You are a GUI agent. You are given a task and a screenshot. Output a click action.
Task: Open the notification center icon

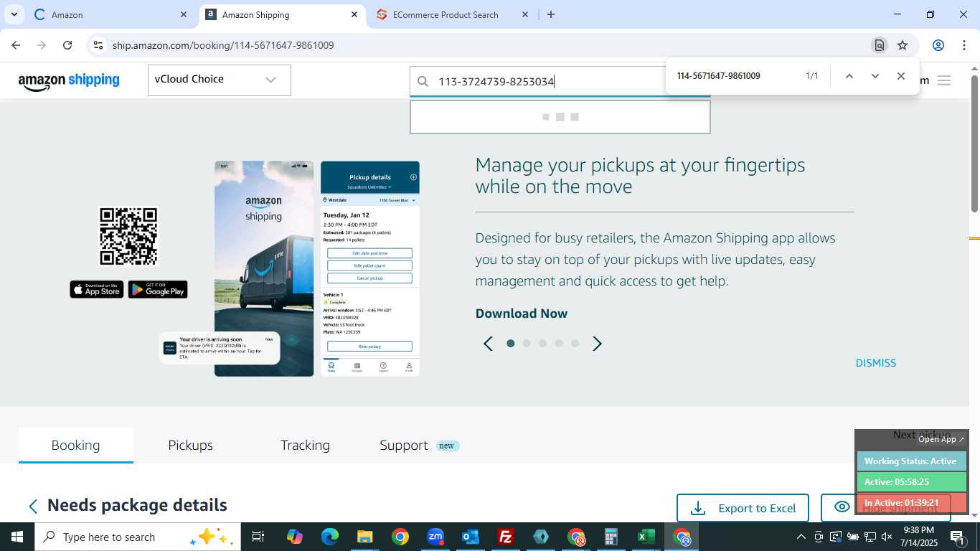(957, 537)
